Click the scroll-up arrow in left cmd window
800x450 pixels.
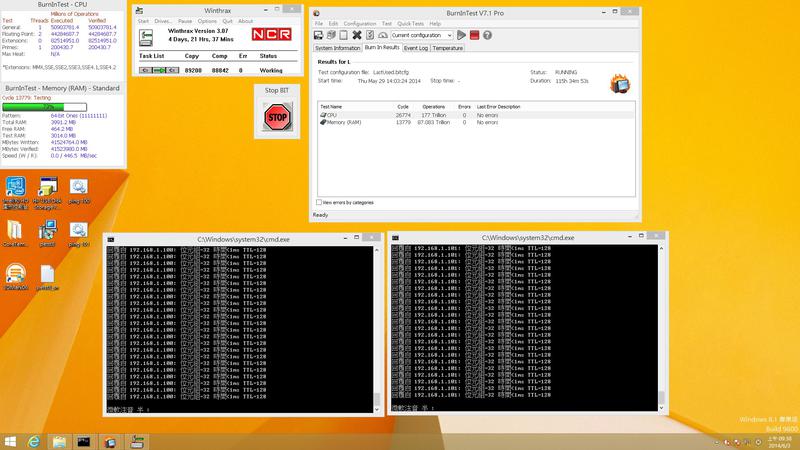click(377, 250)
